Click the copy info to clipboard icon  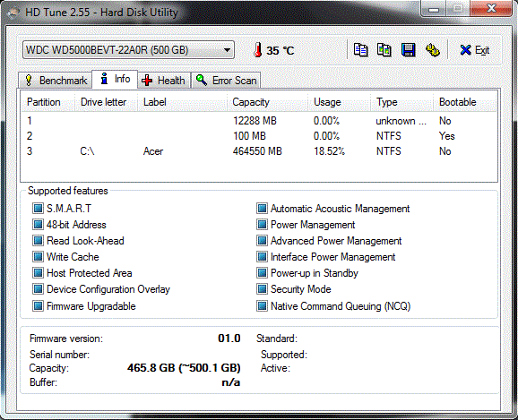360,50
